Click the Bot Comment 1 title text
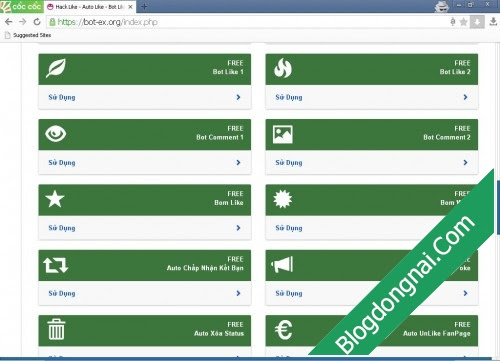This screenshot has width=500, height=361. (220, 137)
